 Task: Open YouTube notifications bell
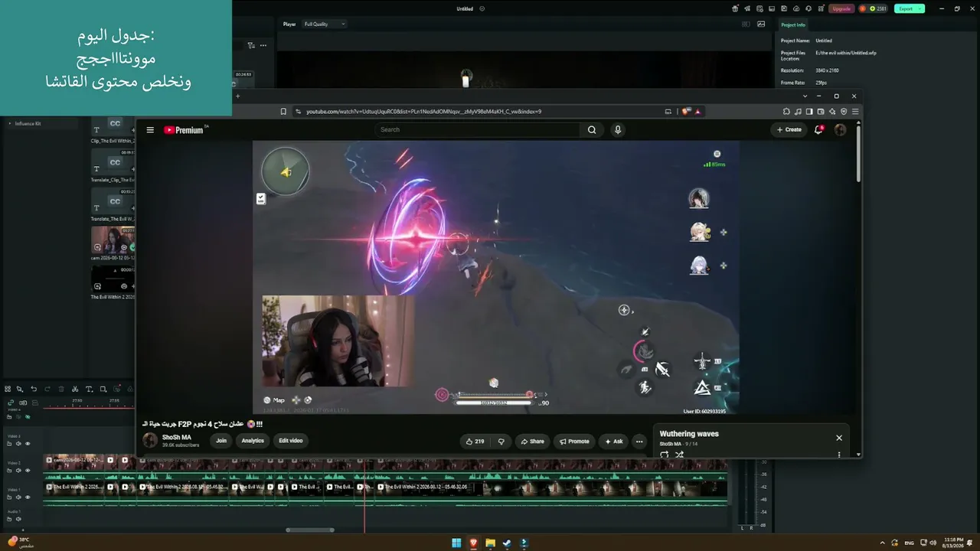coord(818,129)
